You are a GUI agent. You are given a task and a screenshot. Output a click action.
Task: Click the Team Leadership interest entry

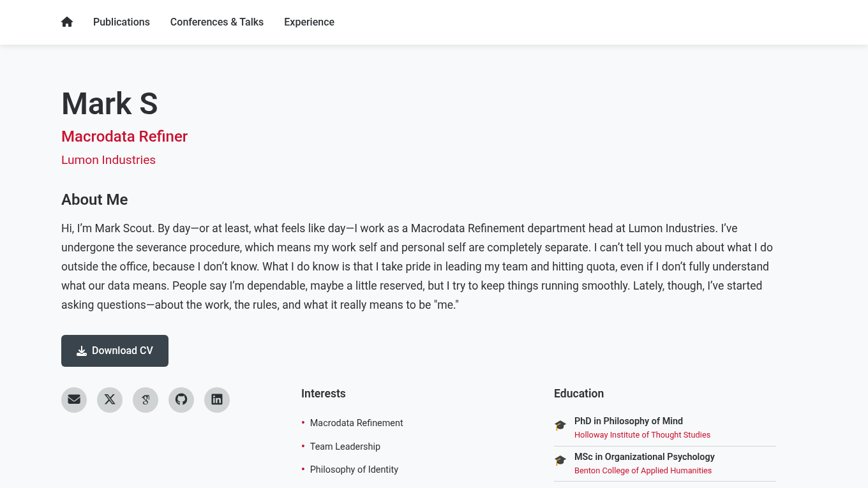(x=345, y=447)
